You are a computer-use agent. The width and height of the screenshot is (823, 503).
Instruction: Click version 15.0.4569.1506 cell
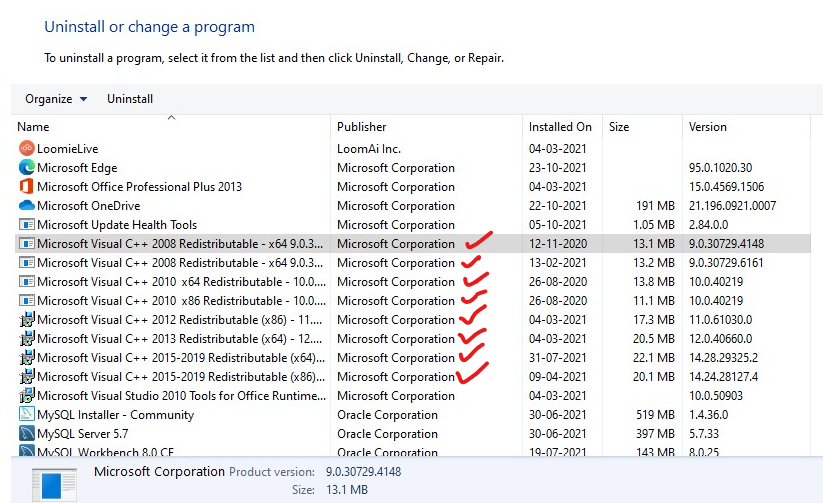(726, 186)
